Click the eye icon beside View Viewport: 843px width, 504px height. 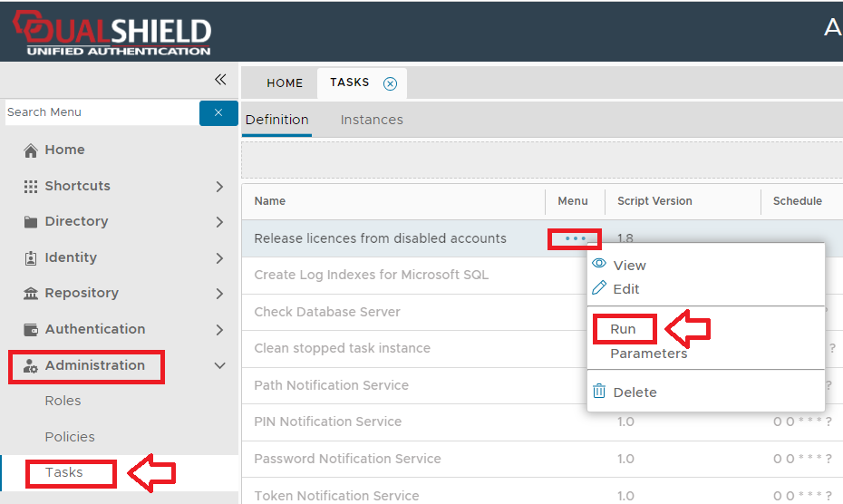(x=599, y=264)
